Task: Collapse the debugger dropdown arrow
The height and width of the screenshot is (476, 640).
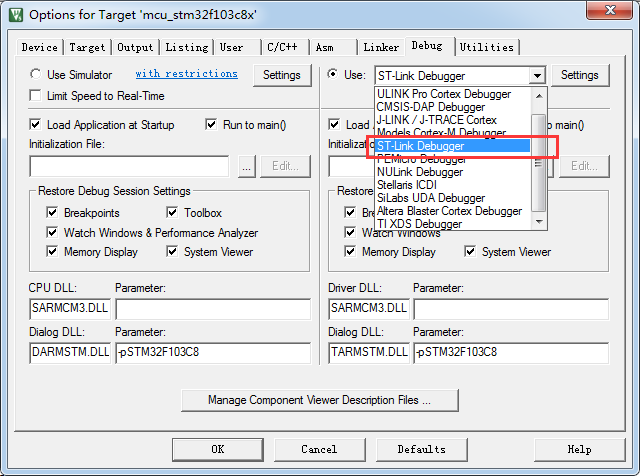Action: point(537,76)
